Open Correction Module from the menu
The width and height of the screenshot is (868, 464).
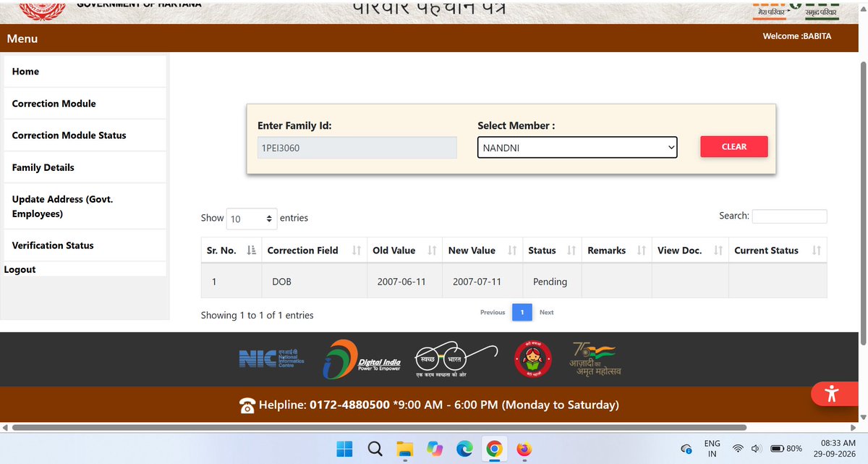tap(85, 104)
